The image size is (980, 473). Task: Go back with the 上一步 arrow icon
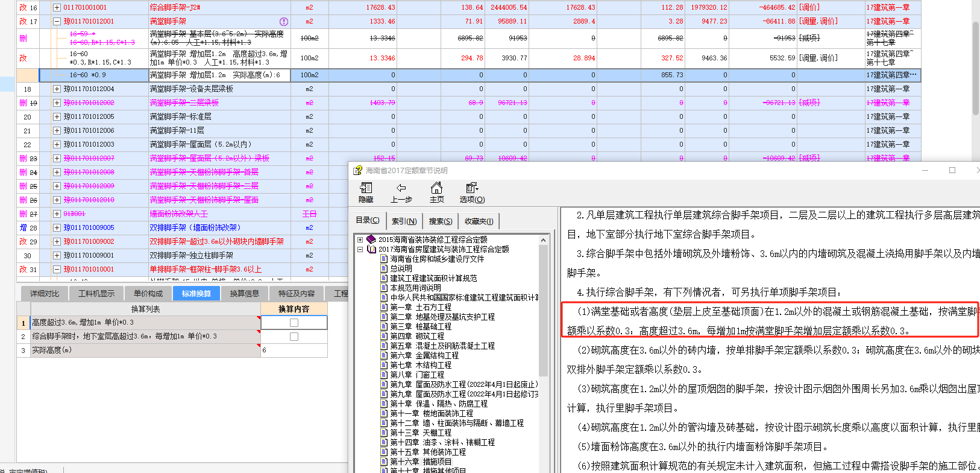coord(401,188)
